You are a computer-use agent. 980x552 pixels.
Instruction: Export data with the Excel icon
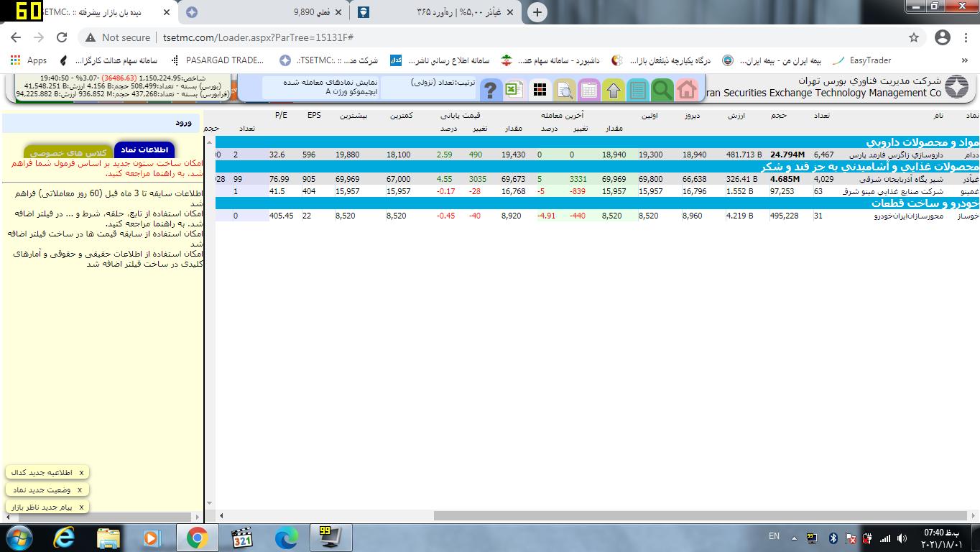tap(513, 90)
